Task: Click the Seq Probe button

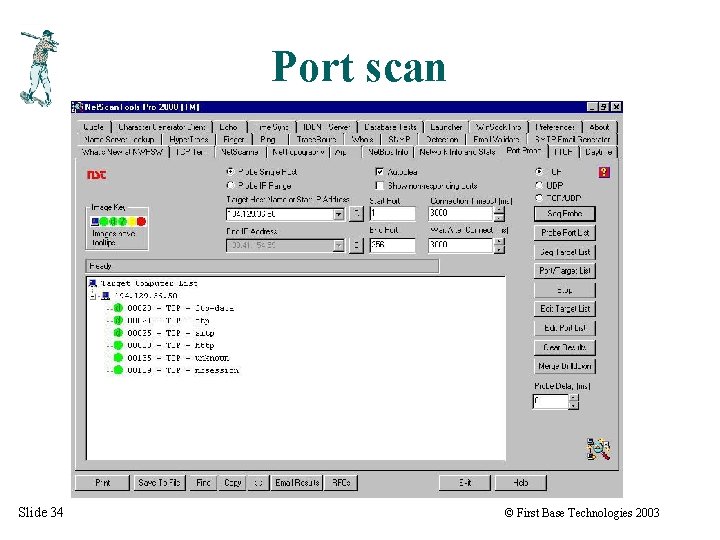Action: point(565,214)
